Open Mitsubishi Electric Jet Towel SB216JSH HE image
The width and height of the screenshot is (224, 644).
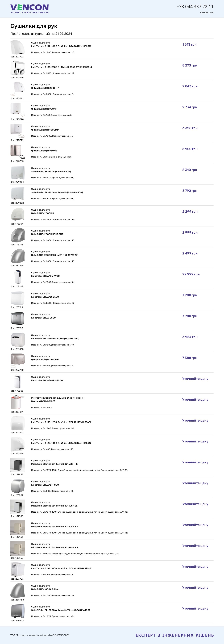point(18,465)
